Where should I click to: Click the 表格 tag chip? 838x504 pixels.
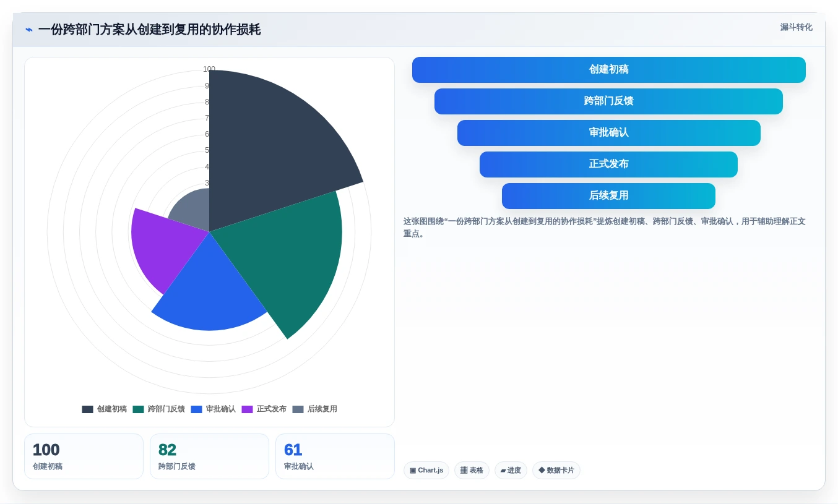click(x=472, y=471)
